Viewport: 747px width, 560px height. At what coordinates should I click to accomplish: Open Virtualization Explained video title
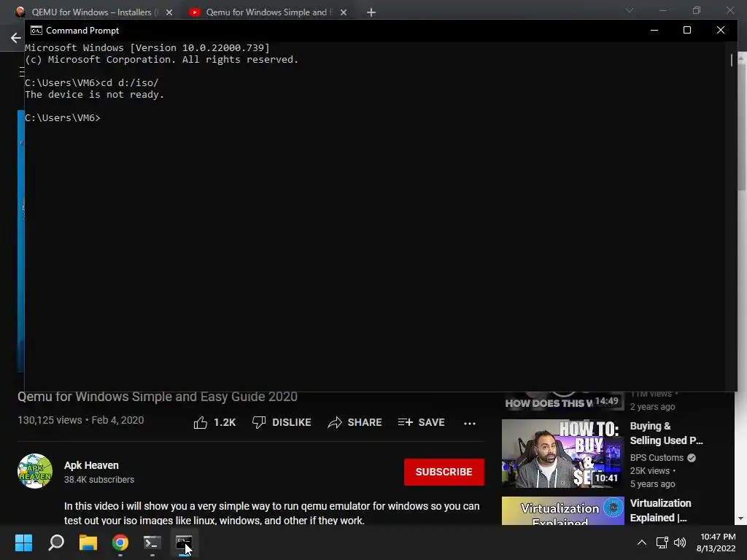(660, 510)
